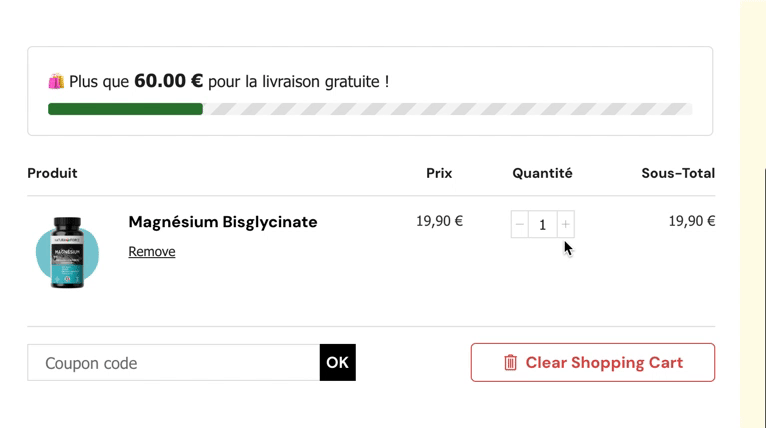
Task: Remove Magnésium Bisglycinate from the cart
Action: 152,252
